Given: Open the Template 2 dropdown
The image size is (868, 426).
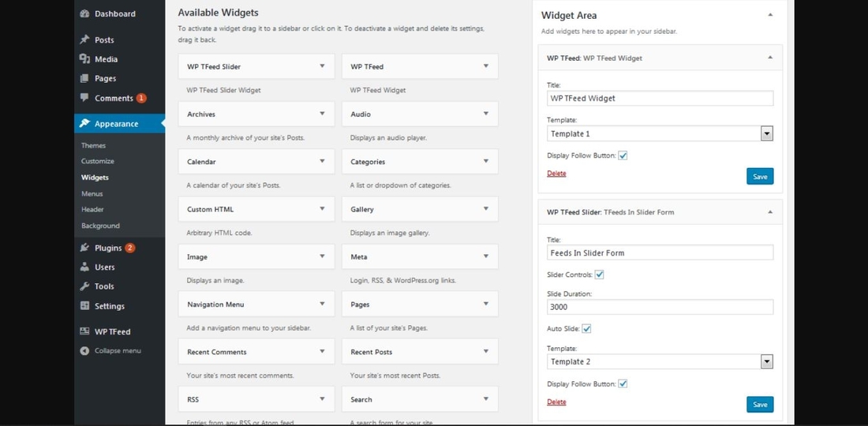Looking at the screenshot, I should [x=766, y=361].
